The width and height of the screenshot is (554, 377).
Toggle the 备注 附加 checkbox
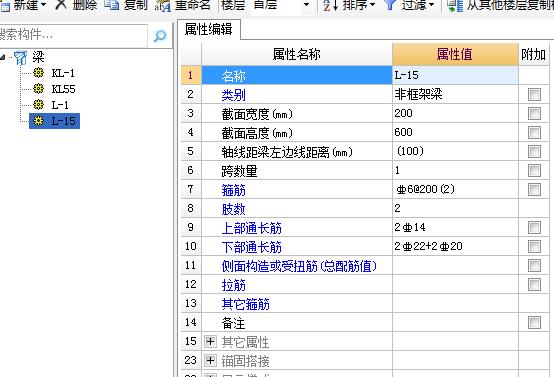(x=534, y=323)
